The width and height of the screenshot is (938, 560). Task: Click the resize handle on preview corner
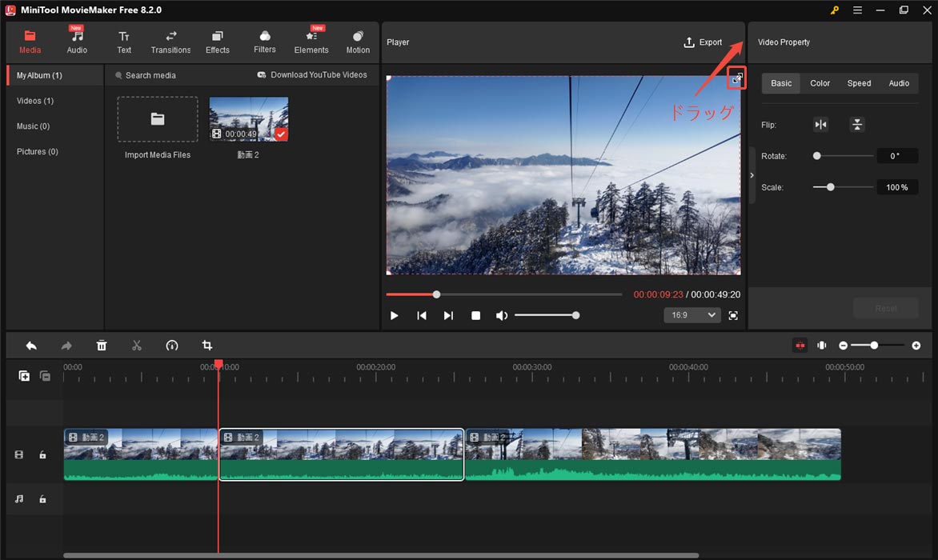[x=737, y=78]
